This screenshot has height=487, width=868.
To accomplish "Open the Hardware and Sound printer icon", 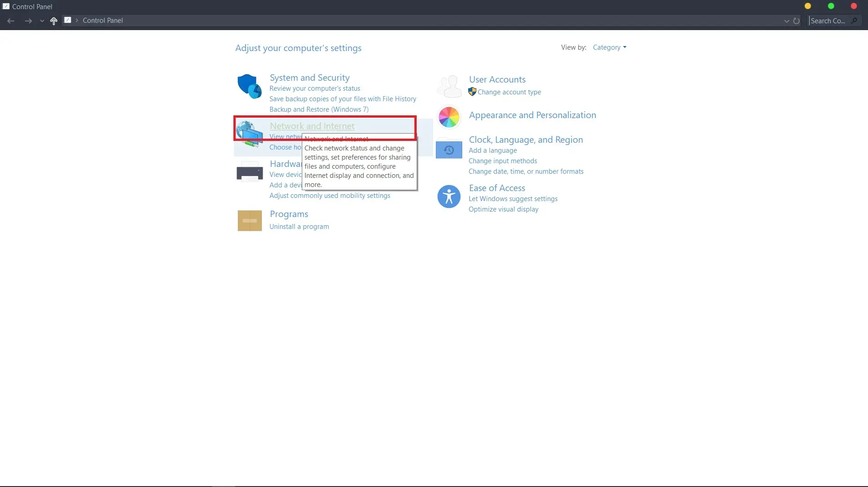I will [249, 172].
